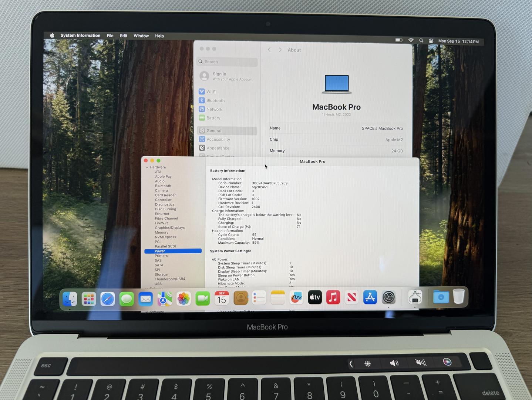Open Trash in the Dock
Viewport: 532px width, 400px height.
(x=459, y=296)
